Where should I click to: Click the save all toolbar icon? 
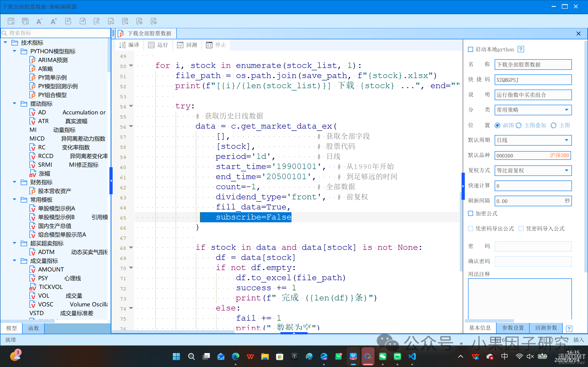(25, 21)
